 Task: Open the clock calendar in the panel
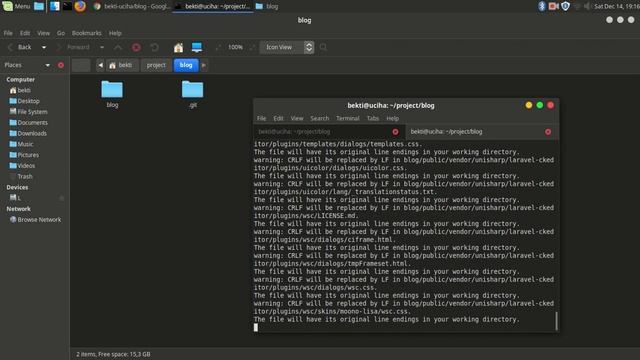coord(617,6)
